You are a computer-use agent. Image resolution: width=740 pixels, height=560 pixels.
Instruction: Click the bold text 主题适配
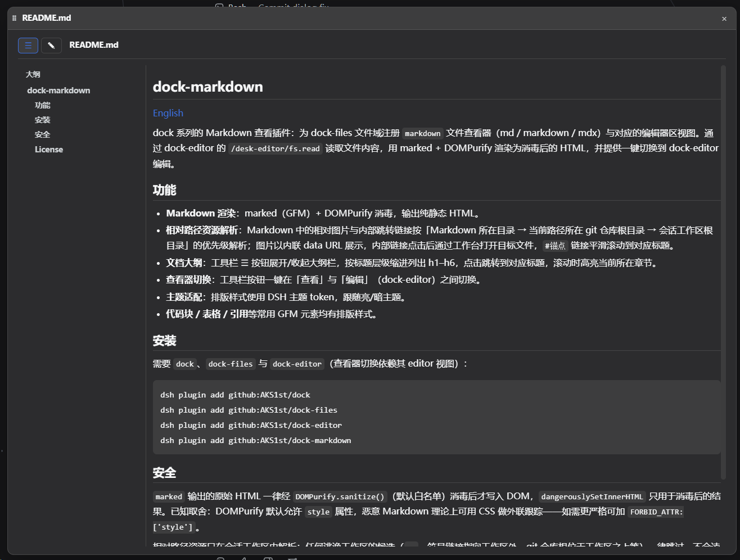click(184, 297)
